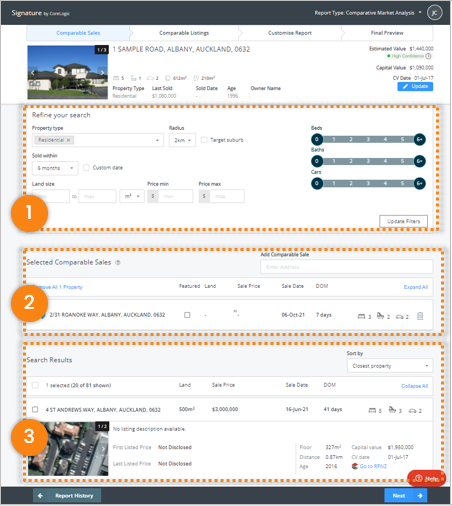Mark 2/31 Roanoke Way as Featured
The width and height of the screenshot is (452, 506).
[x=187, y=315]
